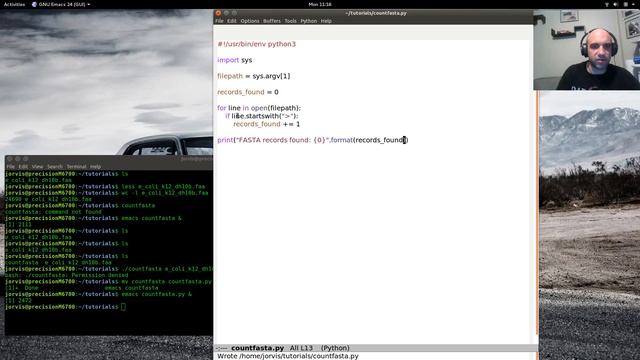Click the '24698 e_coli_k12_dh10b.faa' output line

click(49, 199)
